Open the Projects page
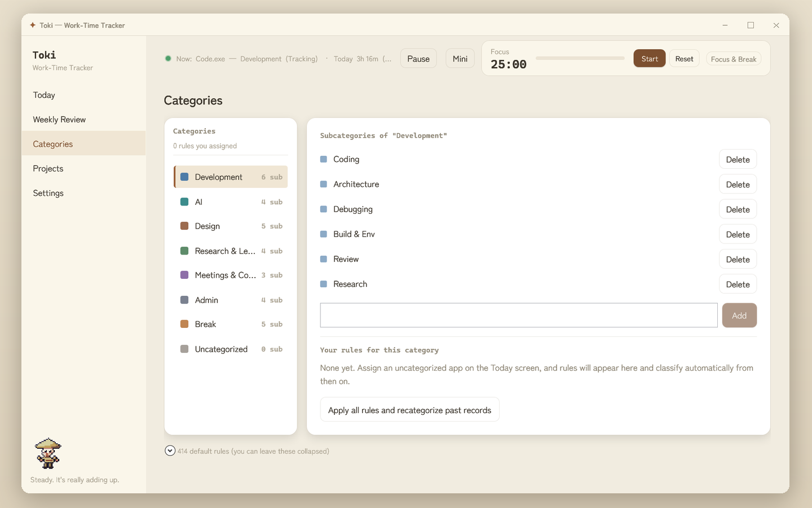The image size is (812, 508). coord(83,168)
